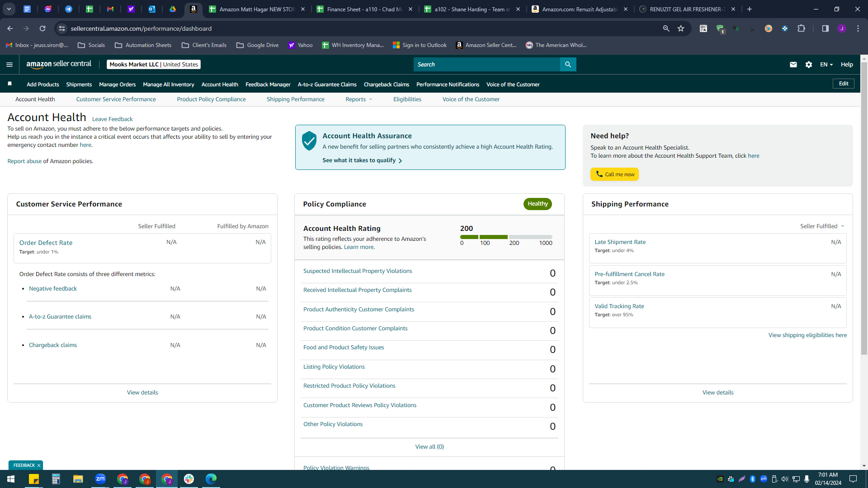Click the Seller Central search field
This screenshot has width=868, height=488.
(486, 65)
